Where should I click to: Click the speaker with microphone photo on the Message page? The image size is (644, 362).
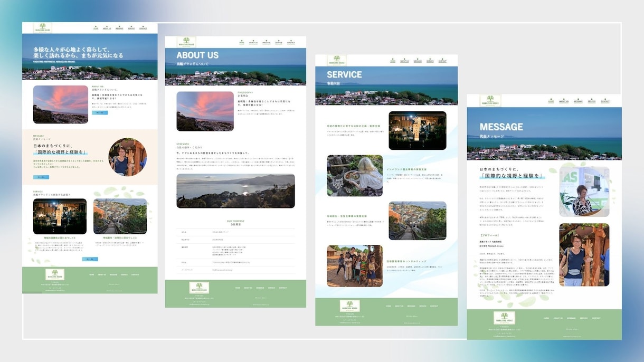tap(584, 192)
